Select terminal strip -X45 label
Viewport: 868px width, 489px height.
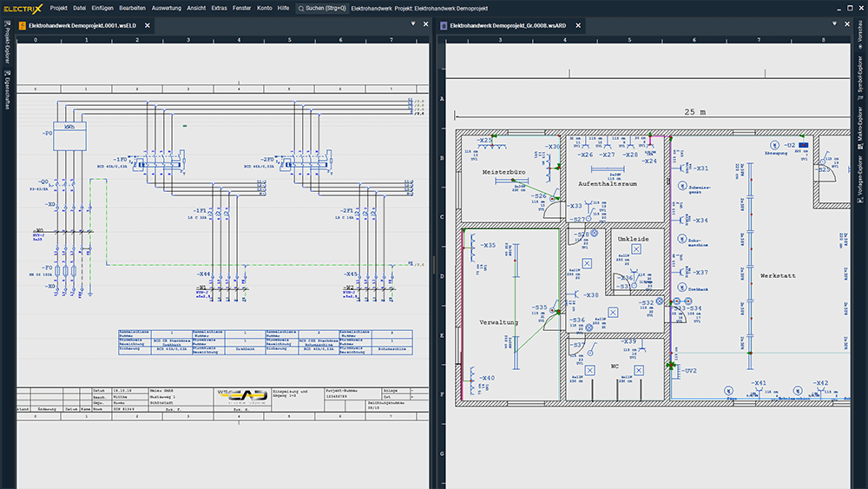coord(351,274)
